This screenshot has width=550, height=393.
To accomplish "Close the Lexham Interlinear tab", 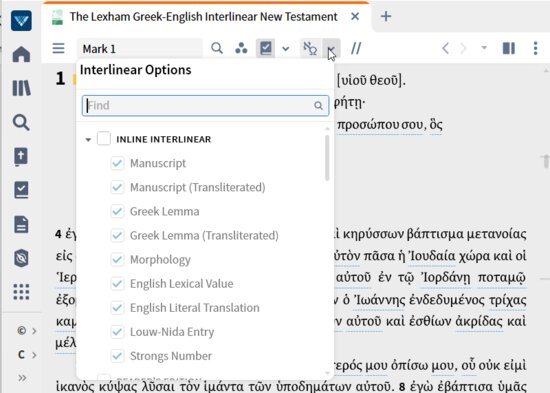I will click(x=355, y=16).
